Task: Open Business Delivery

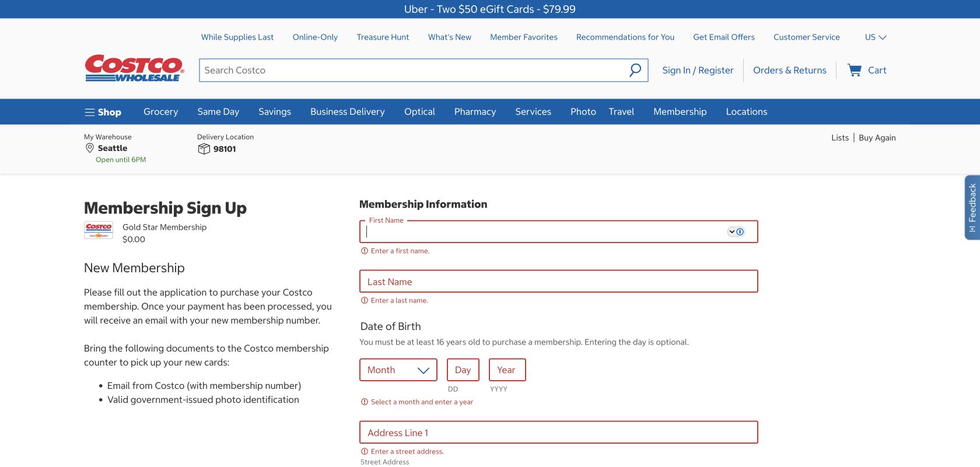Action: coord(348,112)
